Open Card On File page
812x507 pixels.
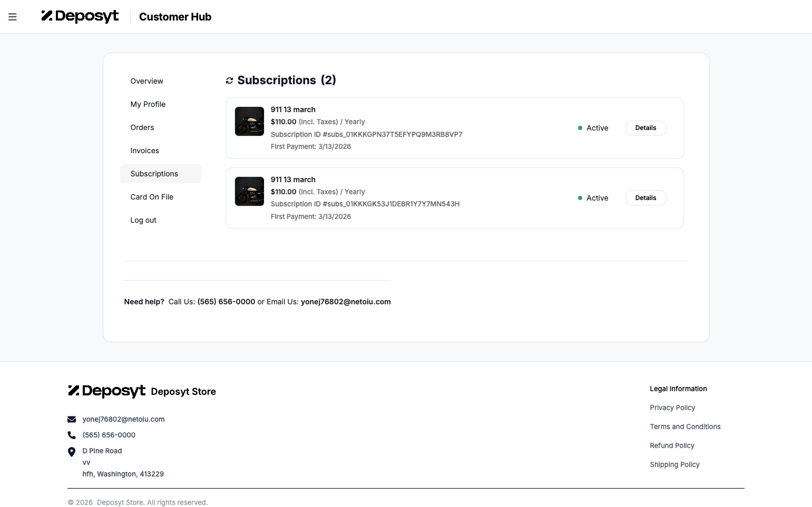pos(161,197)
